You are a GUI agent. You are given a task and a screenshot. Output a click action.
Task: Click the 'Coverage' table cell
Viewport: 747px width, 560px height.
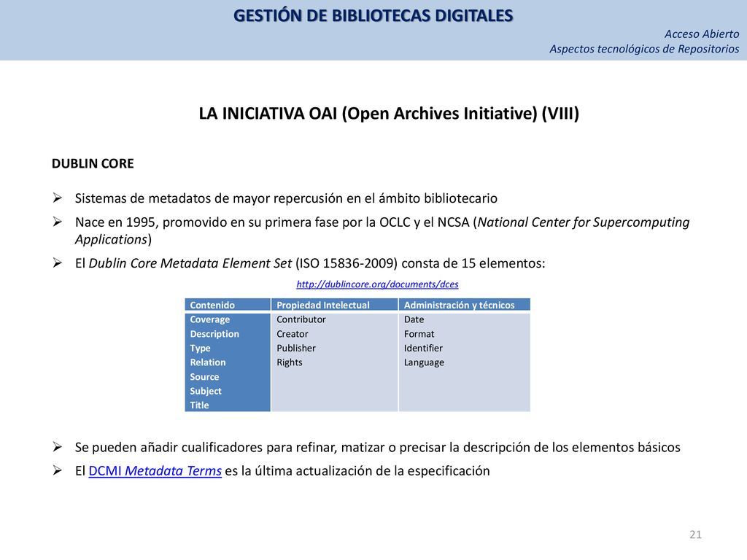[209, 319]
